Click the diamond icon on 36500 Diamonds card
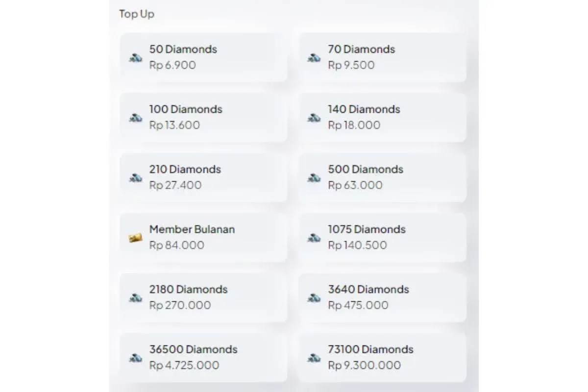Viewport: 588px width, 392px height. (x=135, y=357)
